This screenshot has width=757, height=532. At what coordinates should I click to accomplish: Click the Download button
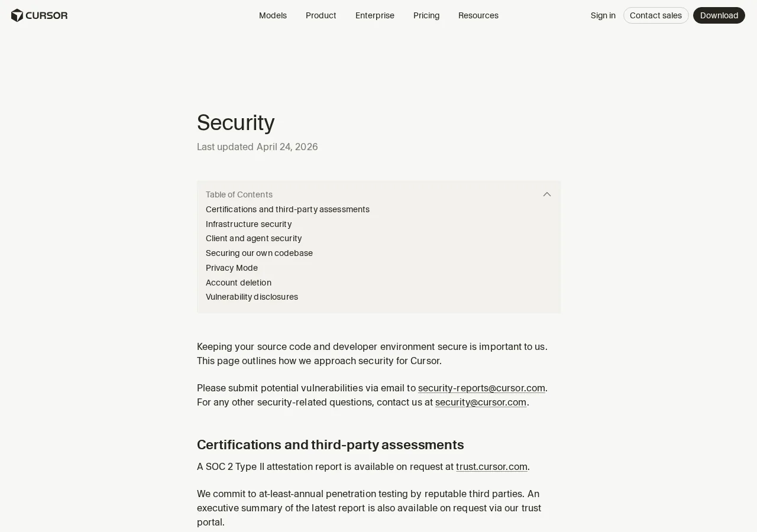pos(719,15)
